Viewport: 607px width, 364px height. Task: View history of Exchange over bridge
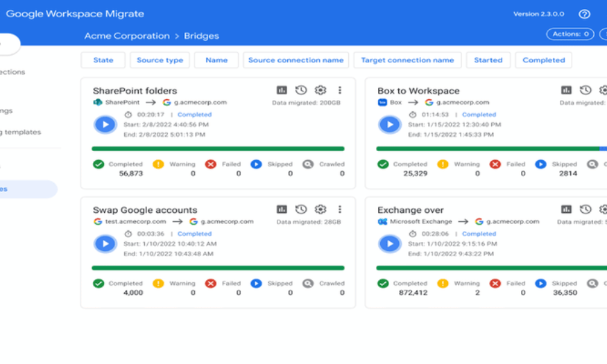[x=585, y=209]
